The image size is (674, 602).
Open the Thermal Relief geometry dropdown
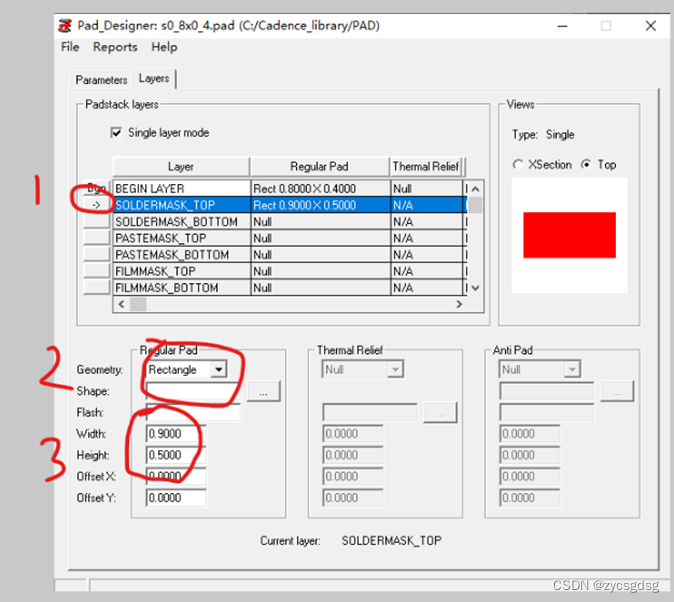395,369
